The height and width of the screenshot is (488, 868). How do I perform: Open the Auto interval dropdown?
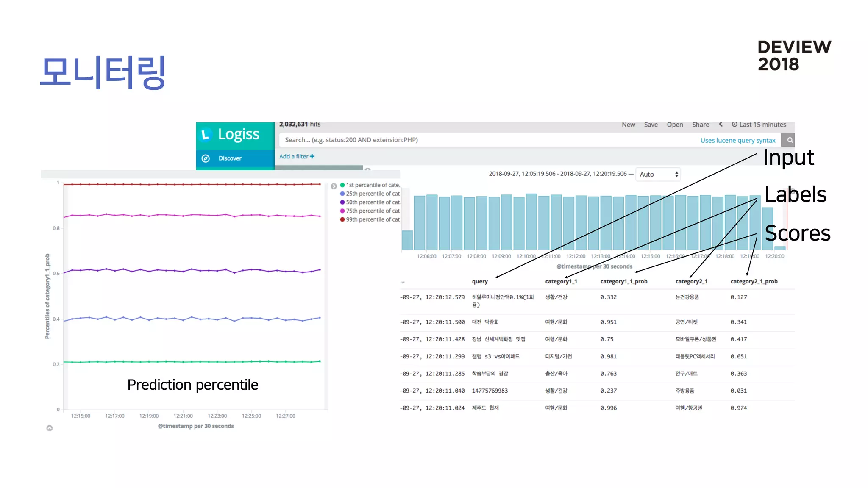click(658, 174)
